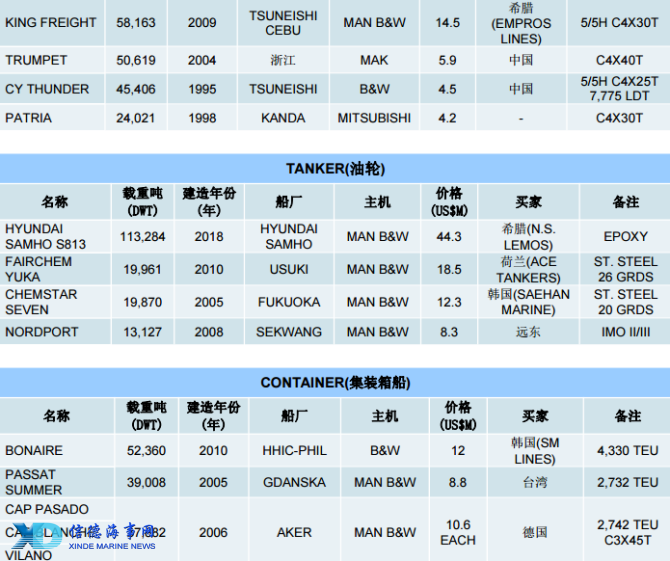Click the GDANSKA shipyard cell
Image resolution: width=670 pixels, height=561 pixels.
(294, 482)
